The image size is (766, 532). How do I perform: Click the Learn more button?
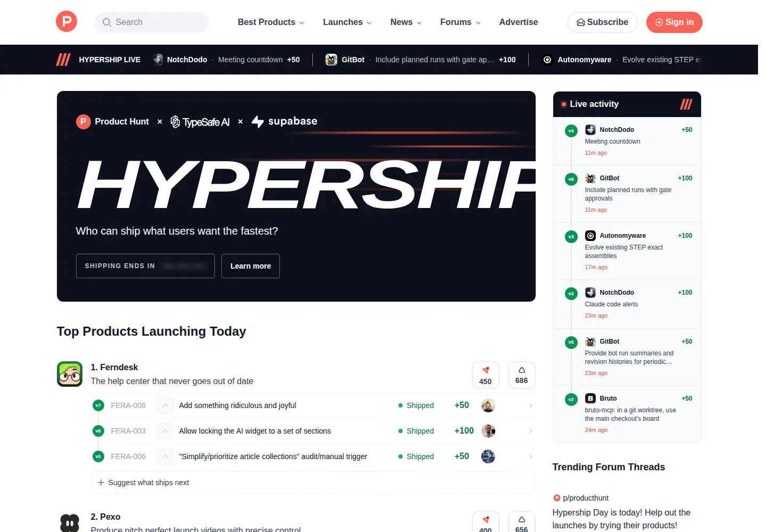(x=251, y=266)
